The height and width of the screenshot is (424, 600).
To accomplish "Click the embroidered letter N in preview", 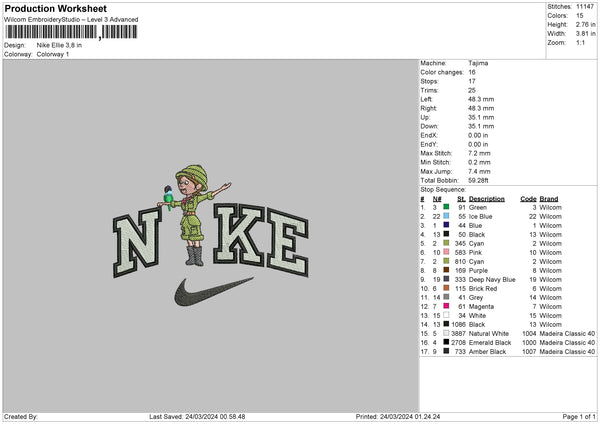I will (137, 242).
